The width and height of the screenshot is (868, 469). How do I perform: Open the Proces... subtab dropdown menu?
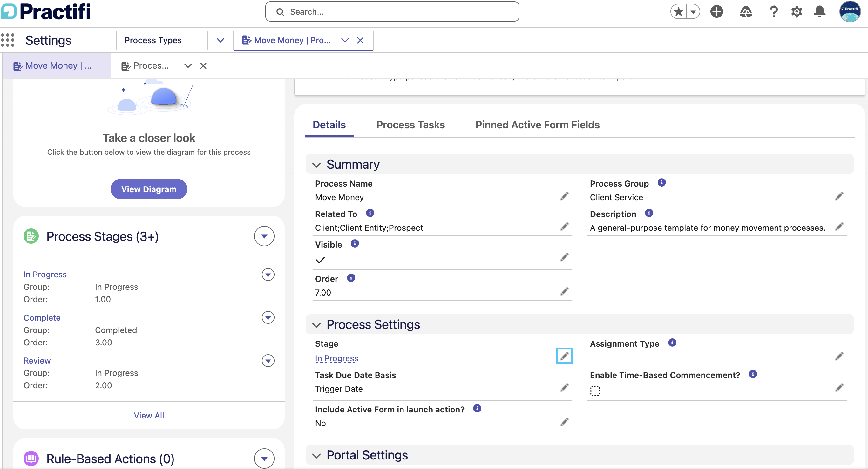click(188, 66)
